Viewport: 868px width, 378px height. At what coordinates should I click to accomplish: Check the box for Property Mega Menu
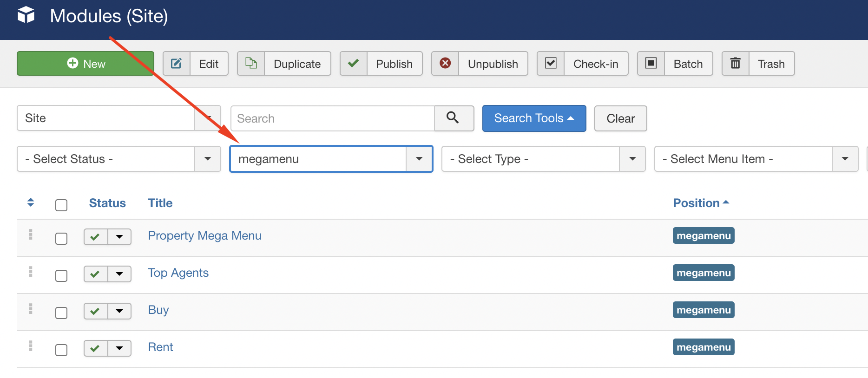(61, 239)
